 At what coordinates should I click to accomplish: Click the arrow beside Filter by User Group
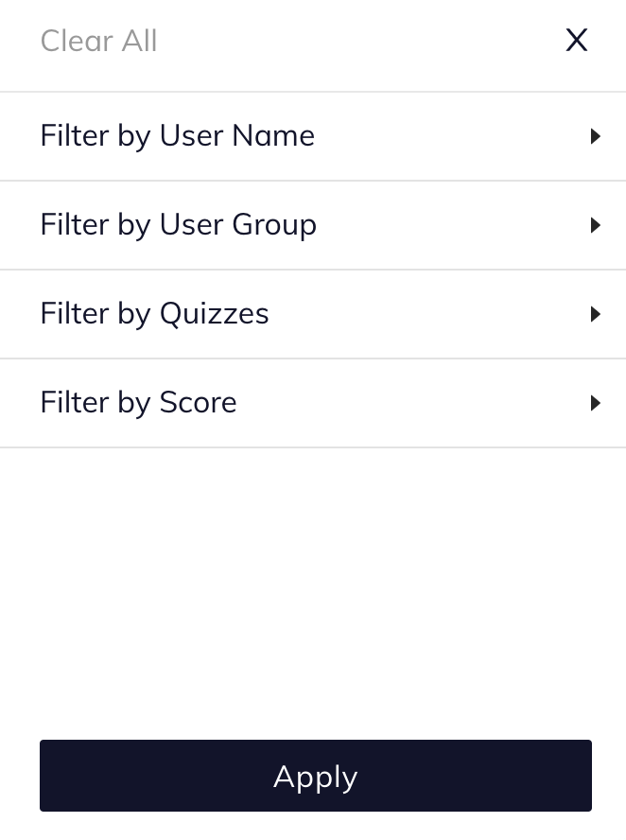595,225
